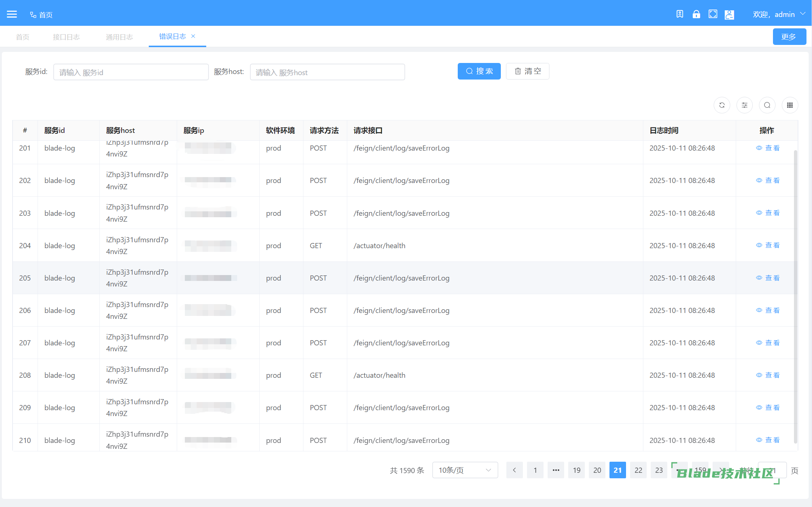View details of row 201

[768, 148]
